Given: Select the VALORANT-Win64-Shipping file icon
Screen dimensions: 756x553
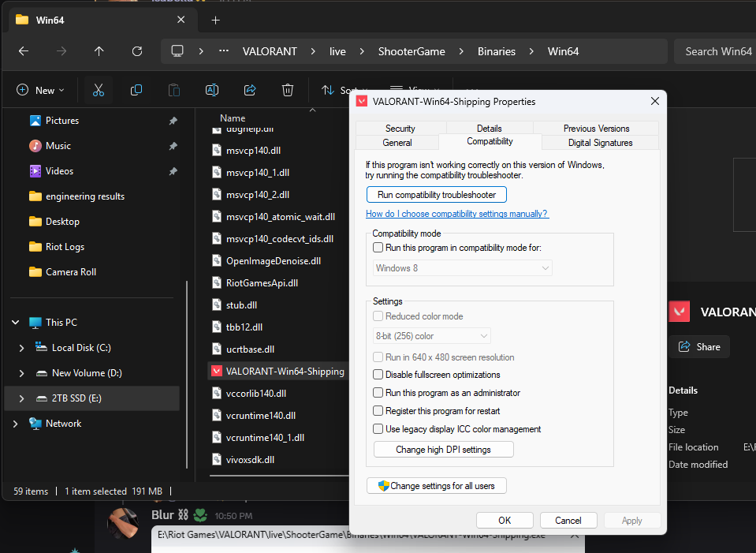Looking at the screenshot, I should [x=217, y=371].
